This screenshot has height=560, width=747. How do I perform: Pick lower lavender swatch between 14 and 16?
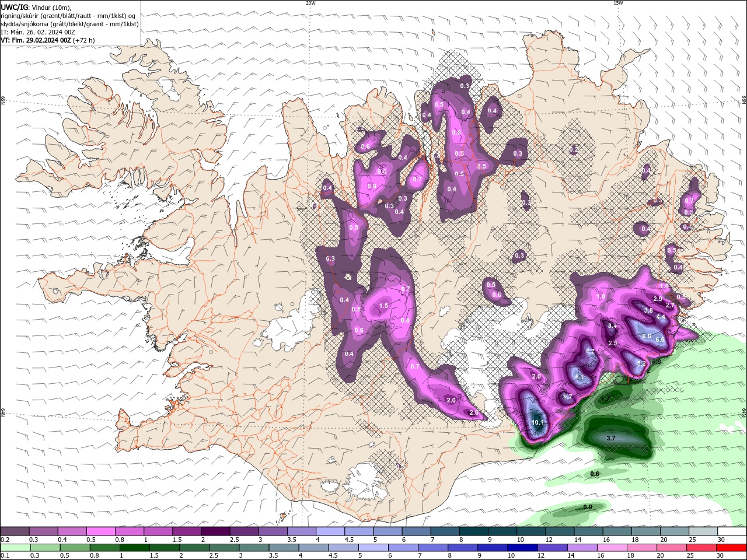582,548
